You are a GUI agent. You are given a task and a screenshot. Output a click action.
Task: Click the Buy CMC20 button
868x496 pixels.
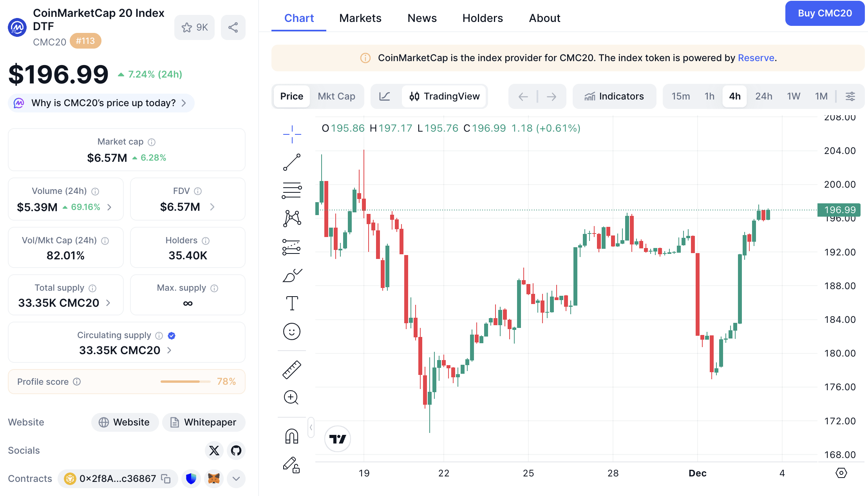tap(825, 13)
